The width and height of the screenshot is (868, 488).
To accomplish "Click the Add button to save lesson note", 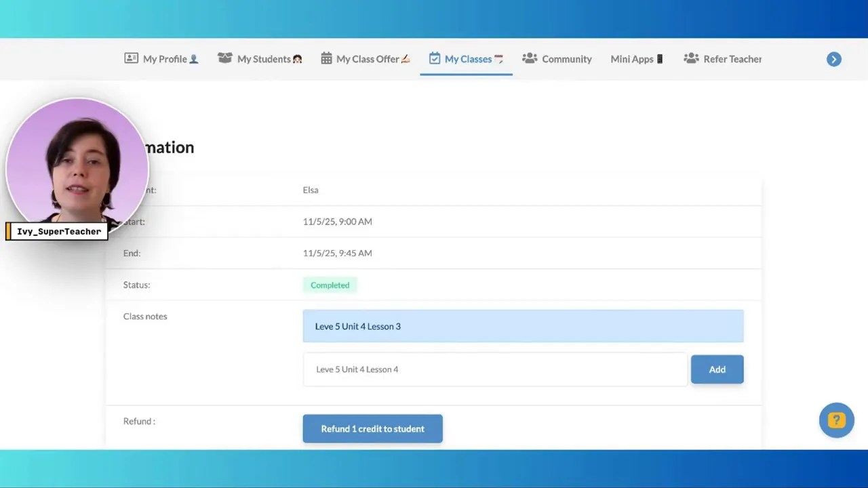I will 717,369.
